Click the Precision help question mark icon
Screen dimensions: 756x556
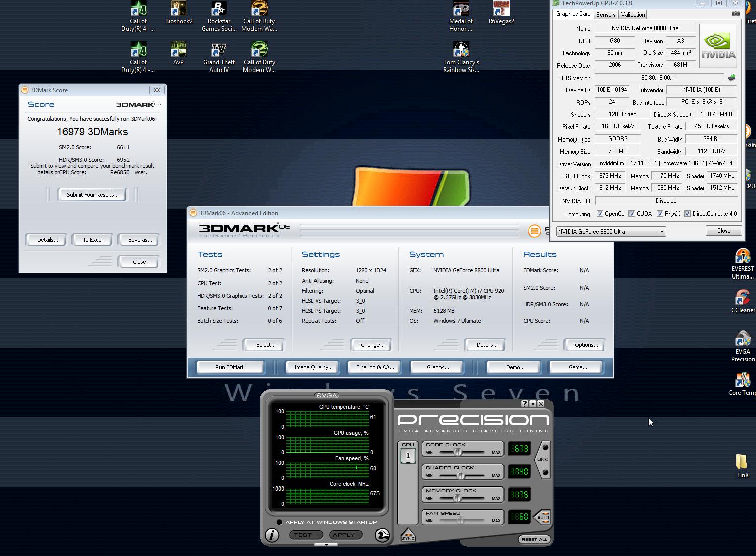click(x=524, y=404)
